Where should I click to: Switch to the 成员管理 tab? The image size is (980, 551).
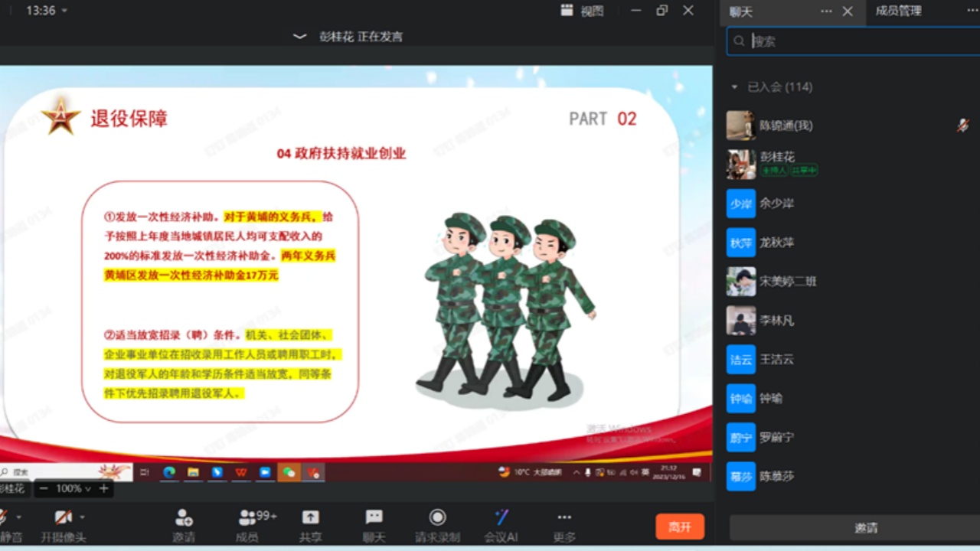click(898, 11)
